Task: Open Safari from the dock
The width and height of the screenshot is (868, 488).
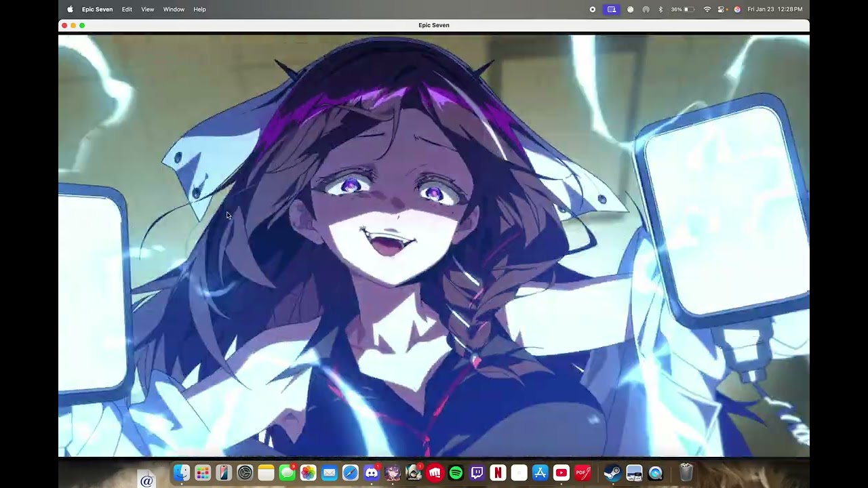Action: point(350,472)
